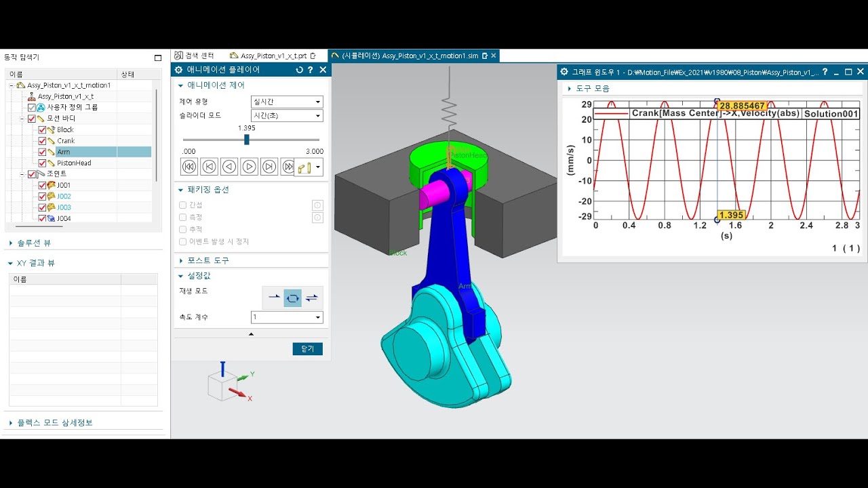Image resolution: width=868 pixels, height=488 pixels.
Task: Select Assy_Piston_v1_x_t_motion1.sim simulation tab
Action: 414,56
